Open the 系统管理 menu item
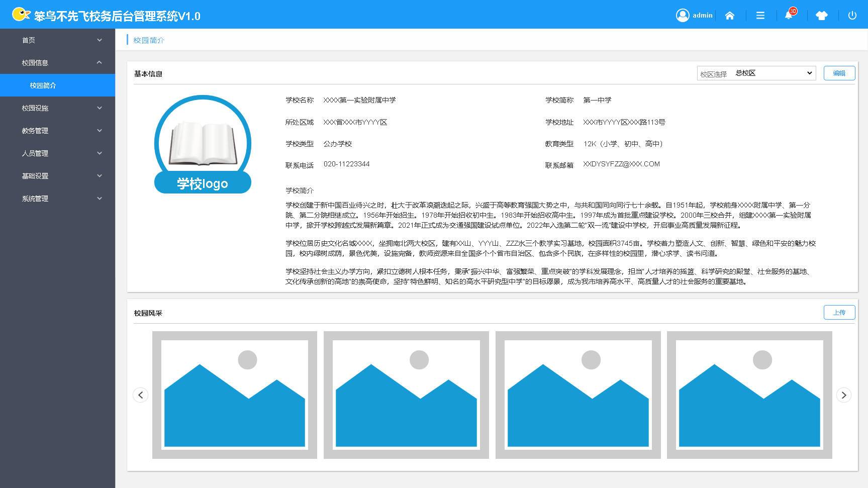 tap(57, 199)
